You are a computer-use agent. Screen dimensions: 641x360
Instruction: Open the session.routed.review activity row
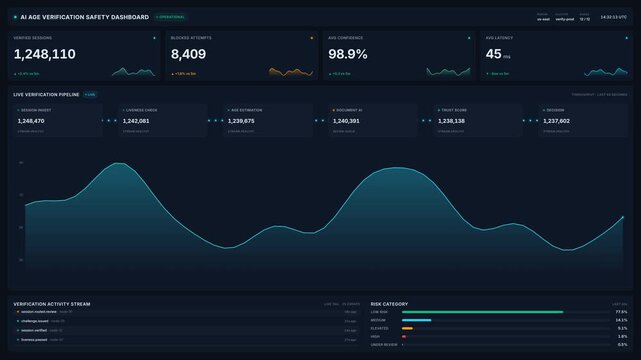186,312
